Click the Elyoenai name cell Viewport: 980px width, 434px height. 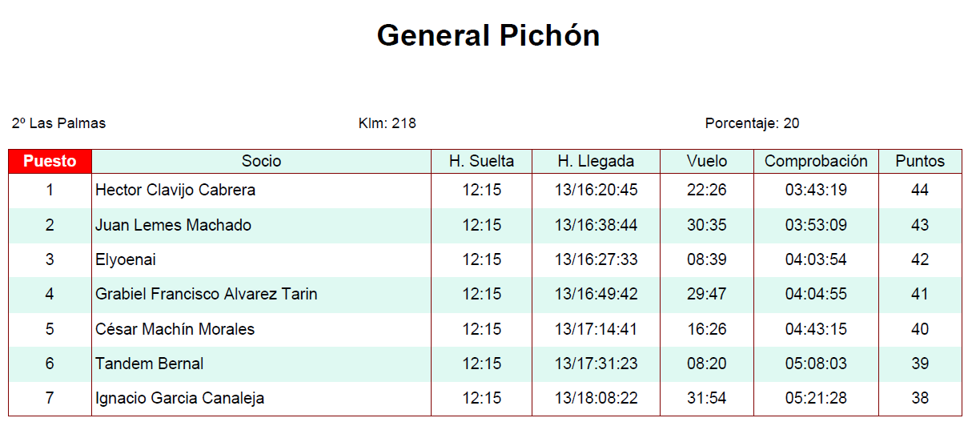point(126,259)
